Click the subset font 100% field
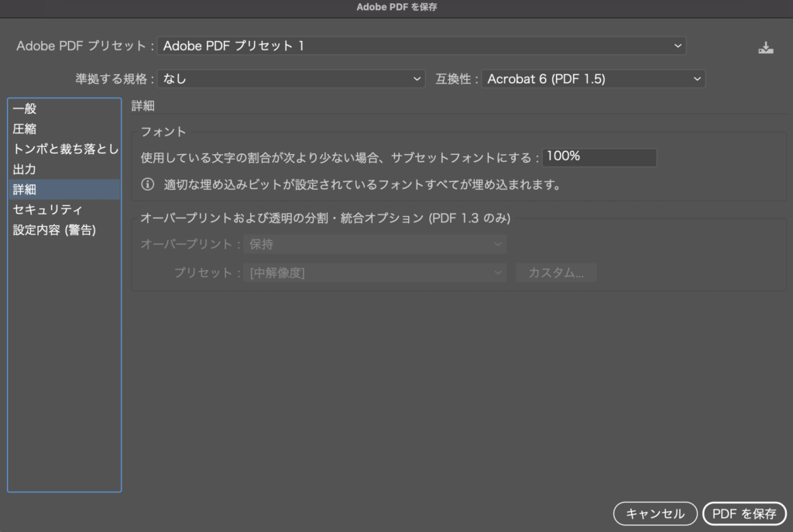Screen dimensions: 793x532 point(599,157)
